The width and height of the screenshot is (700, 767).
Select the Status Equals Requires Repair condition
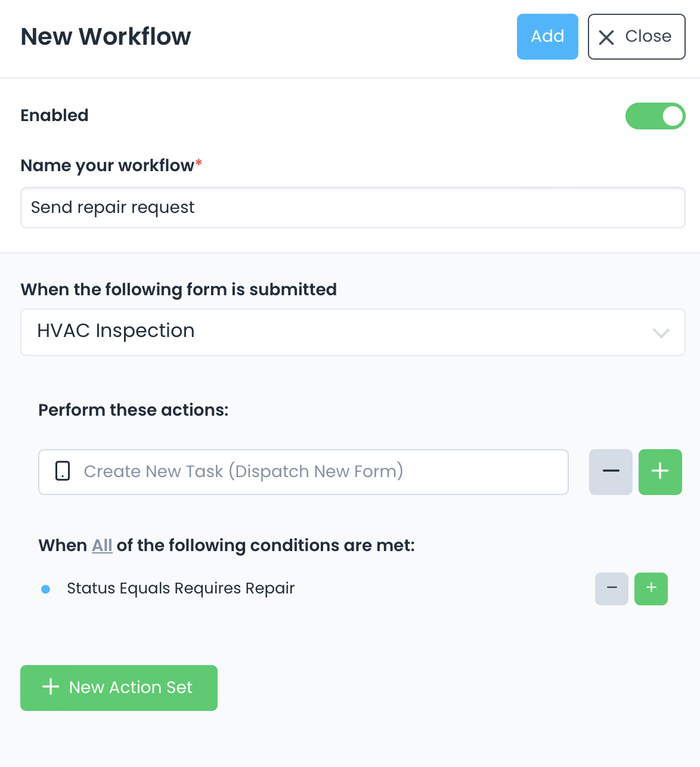[x=181, y=589]
